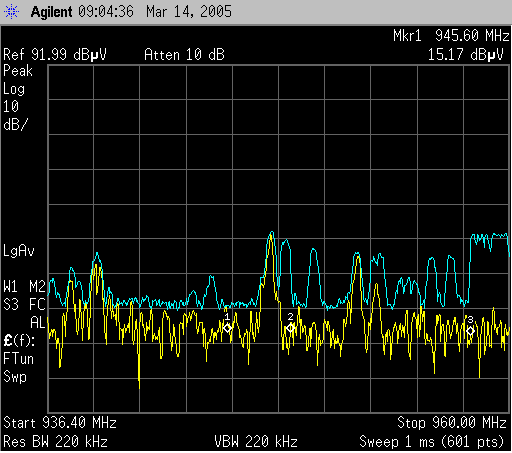512x453 pixels.
Task: Click the Ref 91.99 dBµV label
Action: pyautogui.click(x=55, y=55)
